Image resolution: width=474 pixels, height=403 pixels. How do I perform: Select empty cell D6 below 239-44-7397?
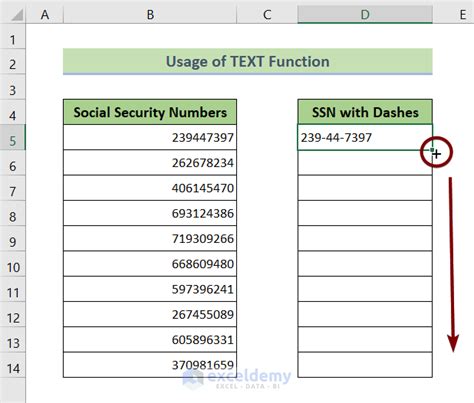(365, 163)
